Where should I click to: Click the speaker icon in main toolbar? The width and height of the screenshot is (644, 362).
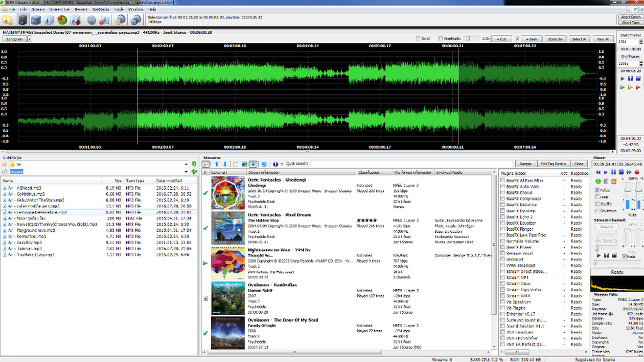[x=22, y=20]
